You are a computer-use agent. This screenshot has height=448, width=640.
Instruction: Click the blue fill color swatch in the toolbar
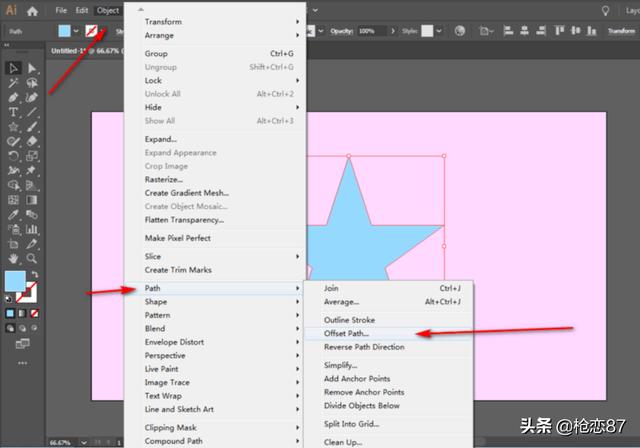[x=16, y=282]
